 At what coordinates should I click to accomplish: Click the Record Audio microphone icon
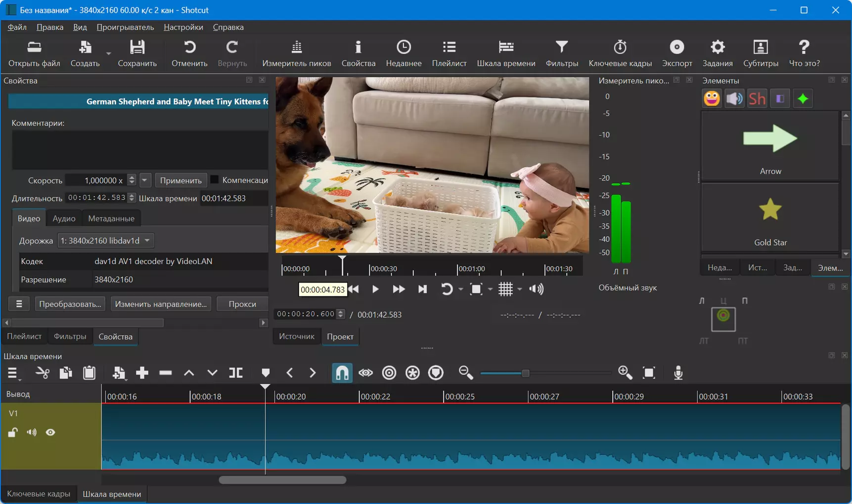point(678,373)
